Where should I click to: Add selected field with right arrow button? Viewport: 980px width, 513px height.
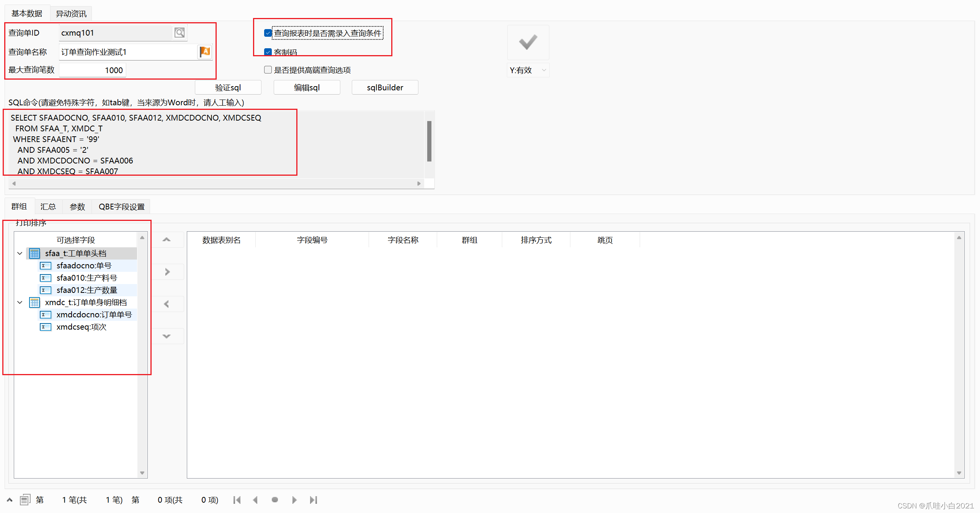pyautogui.click(x=167, y=272)
